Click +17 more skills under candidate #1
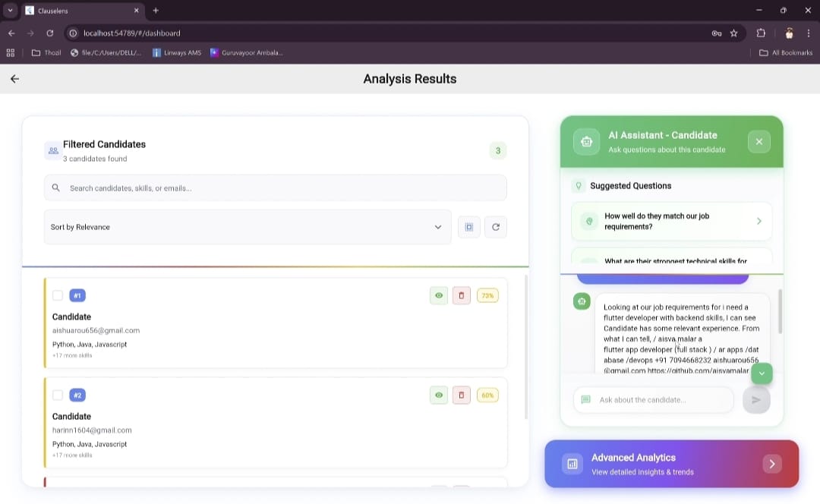Screen dimensions: 820x504 pos(72,355)
